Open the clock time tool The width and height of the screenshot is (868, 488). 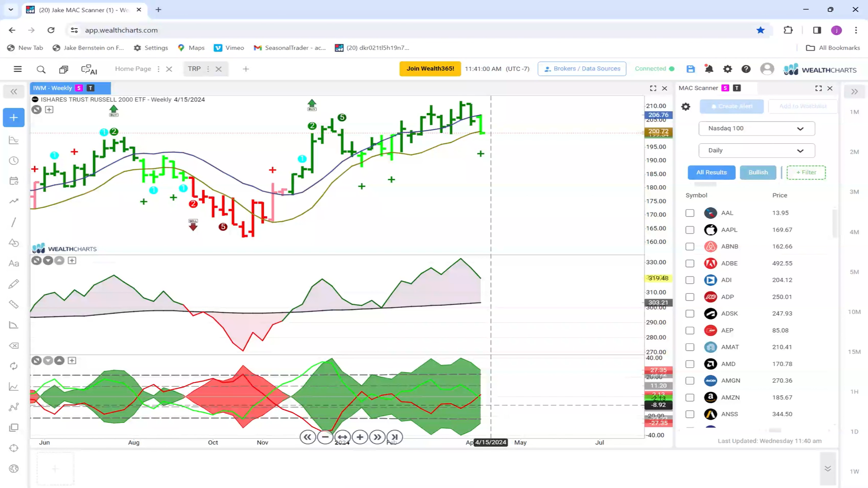(14, 161)
